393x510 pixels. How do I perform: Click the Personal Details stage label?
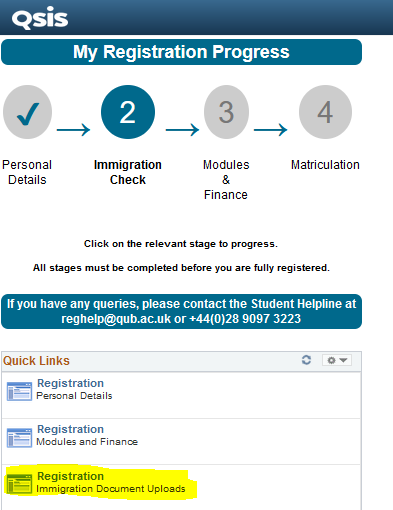[27, 172]
